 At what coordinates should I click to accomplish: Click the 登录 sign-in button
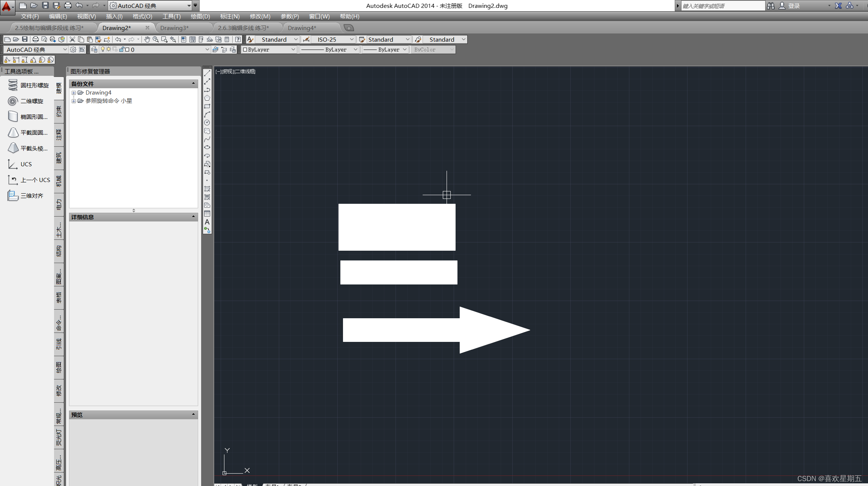pyautogui.click(x=794, y=6)
